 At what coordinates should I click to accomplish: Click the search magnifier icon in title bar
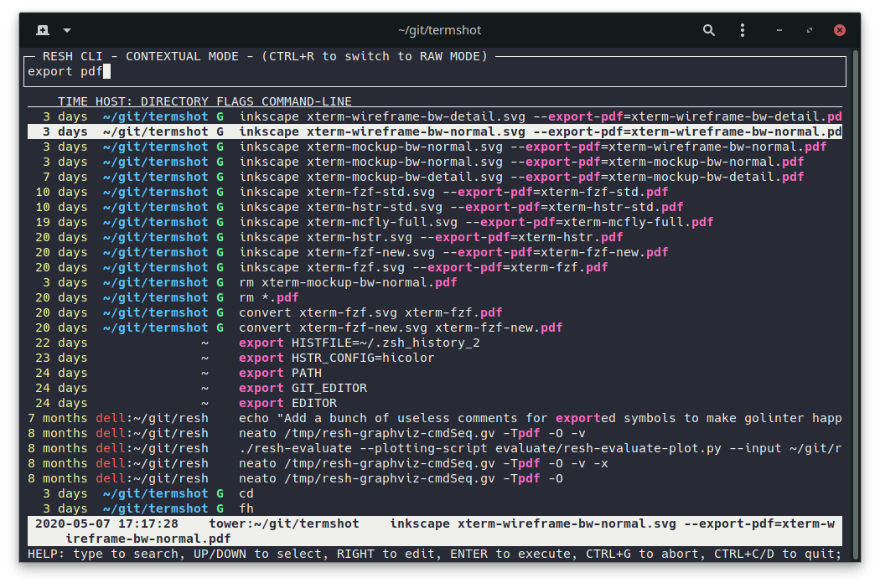click(709, 30)
